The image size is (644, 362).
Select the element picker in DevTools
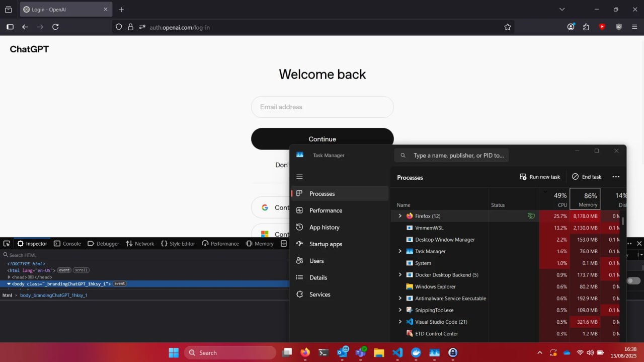(7, 243)
